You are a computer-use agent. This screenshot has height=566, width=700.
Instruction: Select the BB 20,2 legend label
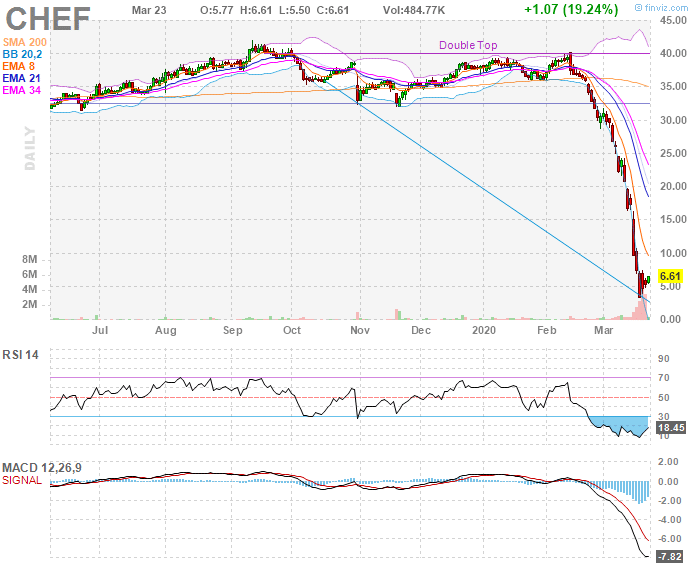tap(22, 54)
